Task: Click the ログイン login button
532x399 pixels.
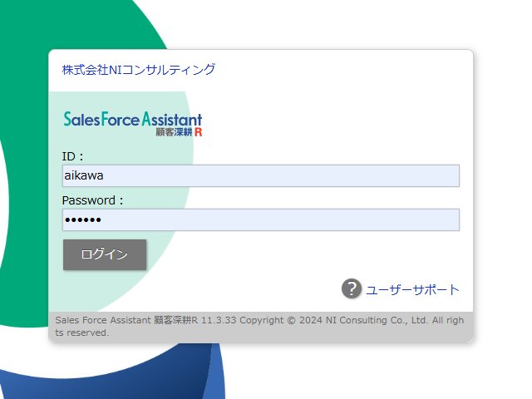Action: pyautogui.click(x=105, y=255)
